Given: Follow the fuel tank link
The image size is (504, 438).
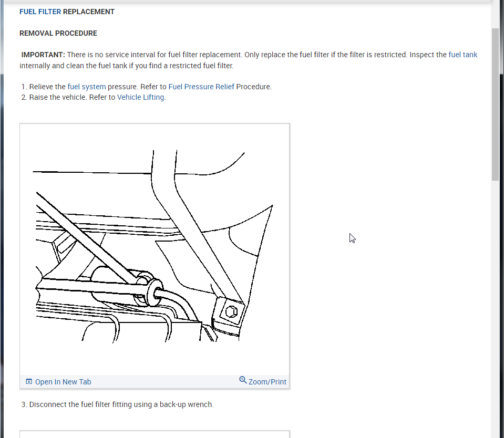Looking at the screenshot, I should tap(462, 55).
